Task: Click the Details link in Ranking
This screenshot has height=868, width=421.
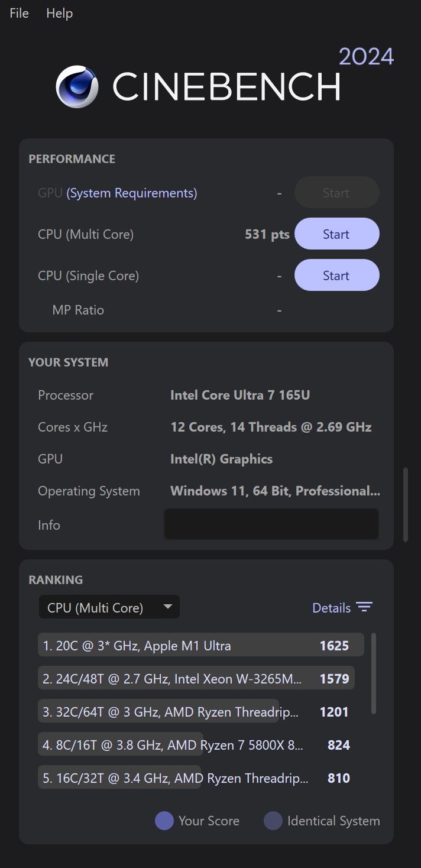Action: click(x=331, y=608)
